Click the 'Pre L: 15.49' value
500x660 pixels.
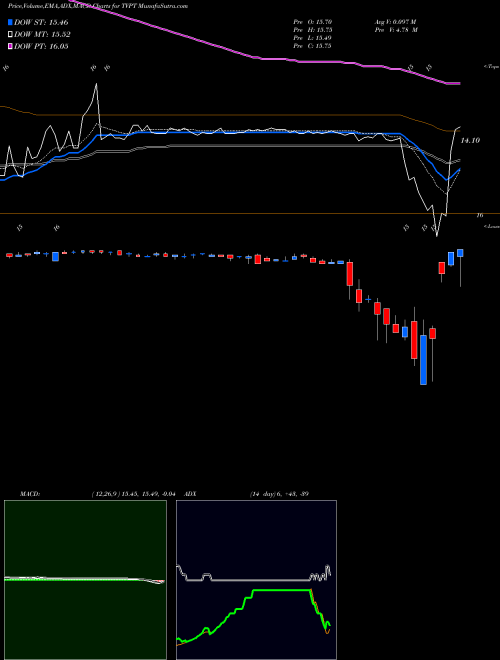coord(312,38)
